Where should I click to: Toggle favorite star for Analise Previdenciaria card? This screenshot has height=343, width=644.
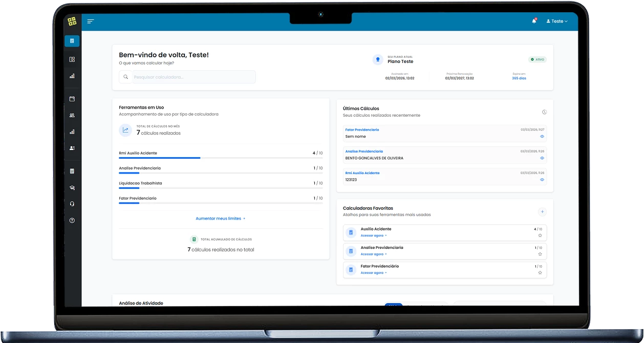540,254
